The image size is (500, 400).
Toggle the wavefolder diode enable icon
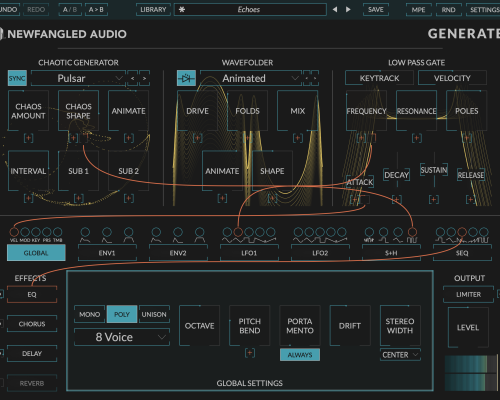186,78
